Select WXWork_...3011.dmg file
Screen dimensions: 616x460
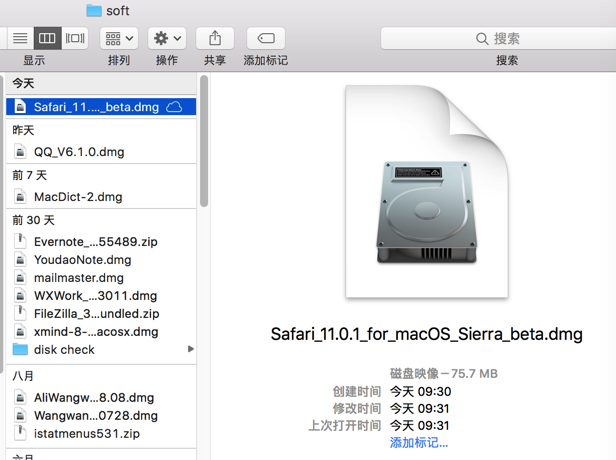click(x=101, y=296)
